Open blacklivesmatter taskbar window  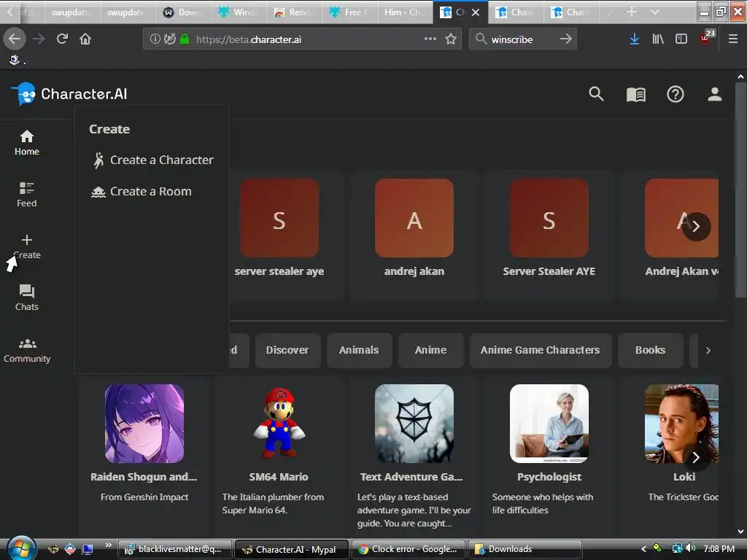pyautogui.click(x=175, y=549)
